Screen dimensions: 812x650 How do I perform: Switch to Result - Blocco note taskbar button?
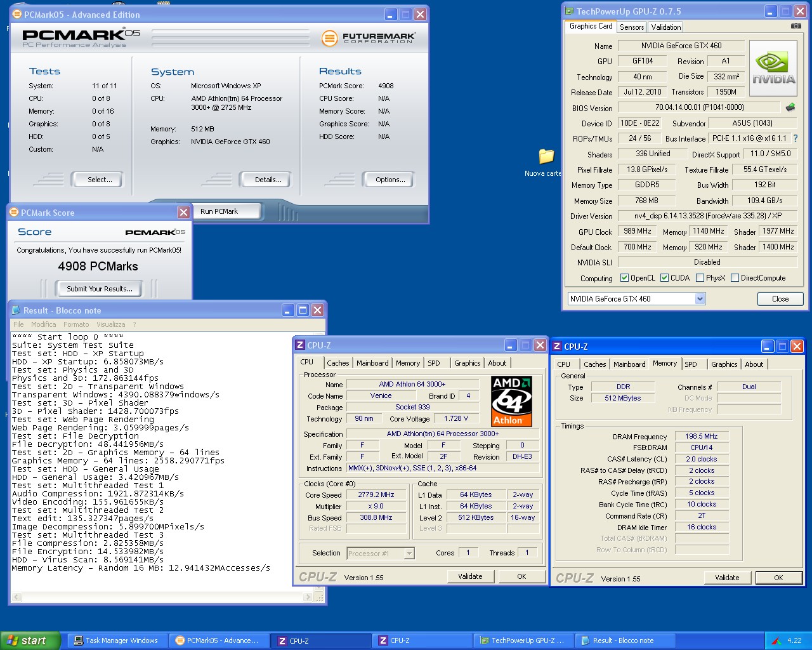coord(625,640)
